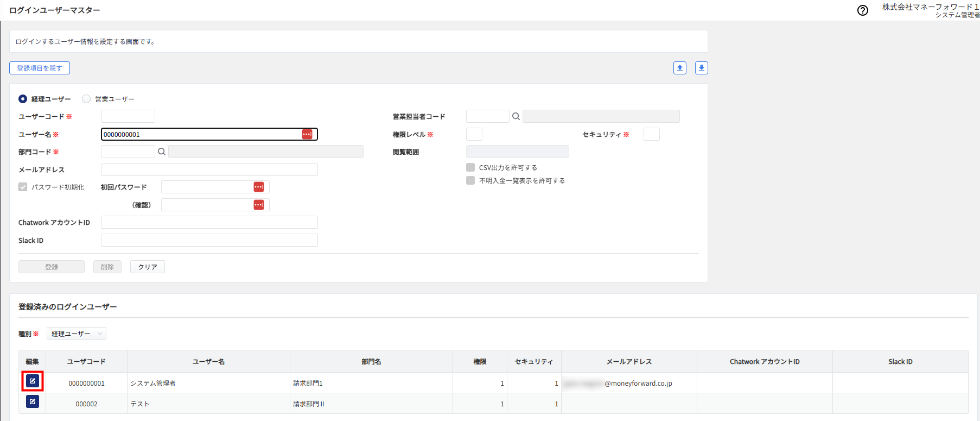This screenshot has width=980, height=421.
Task: Click the ユーザーコード input field
Action: 128,116
